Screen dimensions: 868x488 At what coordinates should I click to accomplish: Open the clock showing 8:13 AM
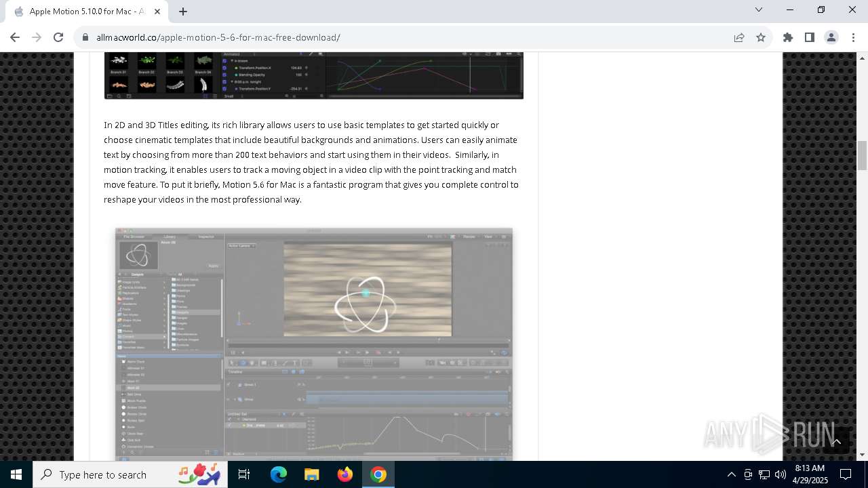[x=810, y=474]
